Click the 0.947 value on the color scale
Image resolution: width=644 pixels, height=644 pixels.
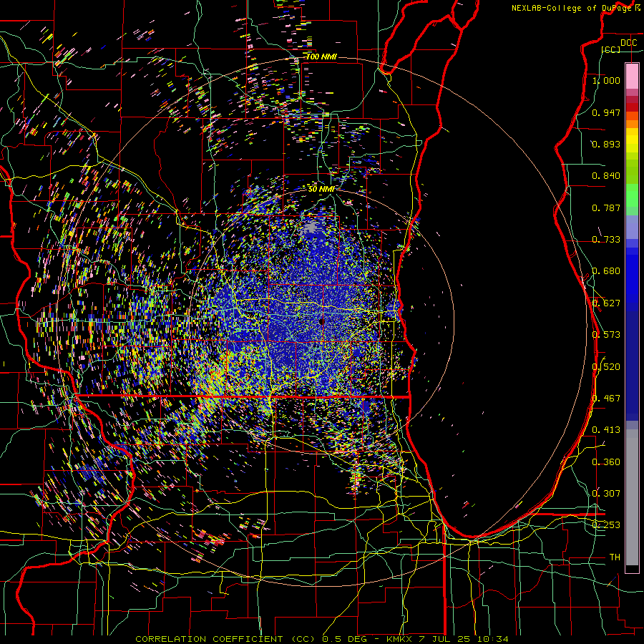tap(606, 112)
